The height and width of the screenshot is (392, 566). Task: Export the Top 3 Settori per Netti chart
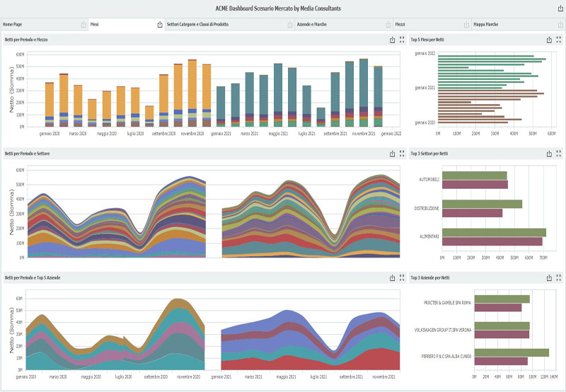[549, 153]
